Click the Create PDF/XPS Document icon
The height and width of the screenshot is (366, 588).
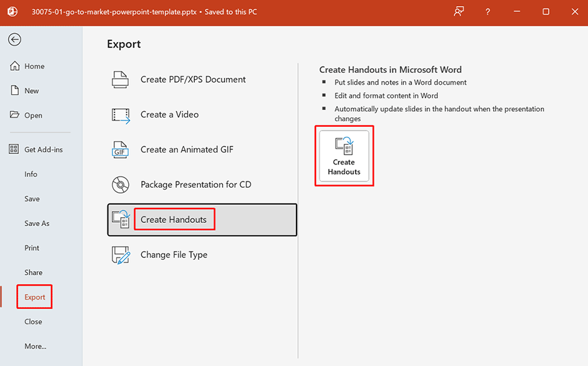120,80
